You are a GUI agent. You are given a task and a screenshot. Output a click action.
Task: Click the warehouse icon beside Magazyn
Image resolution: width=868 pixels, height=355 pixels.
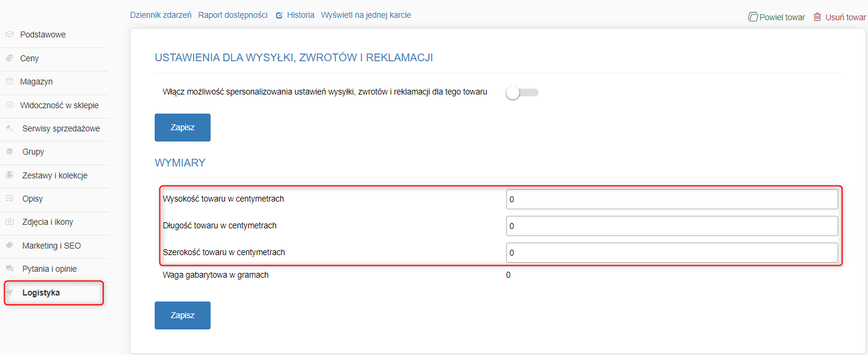[10, 81]
